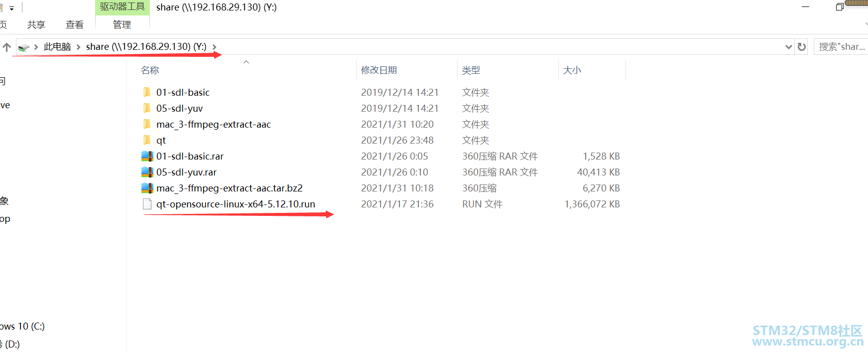Click date 2021/1/26 0:10
The image size is (868, 353).
[394, 172]
